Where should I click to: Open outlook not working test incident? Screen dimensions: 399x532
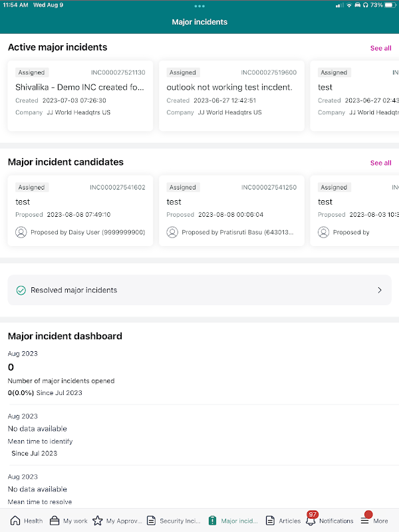point(231,96)
